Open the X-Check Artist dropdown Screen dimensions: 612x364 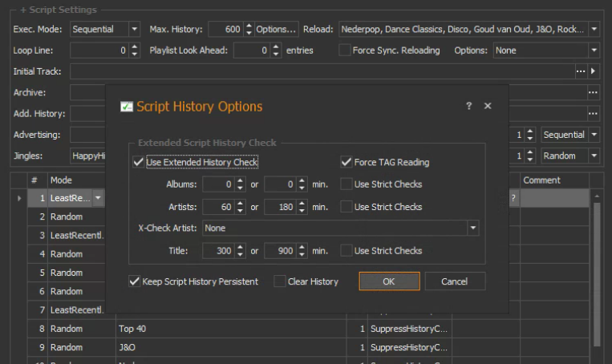(473, 229)
